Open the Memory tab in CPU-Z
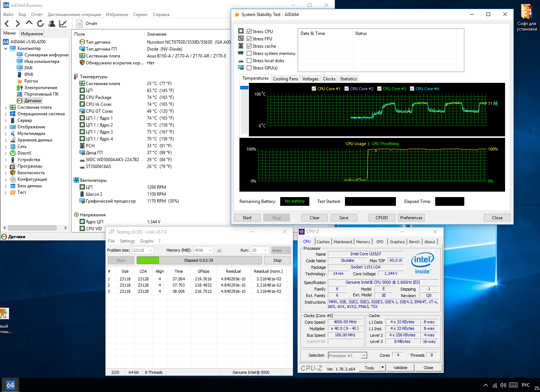 (x=363, y=242)
